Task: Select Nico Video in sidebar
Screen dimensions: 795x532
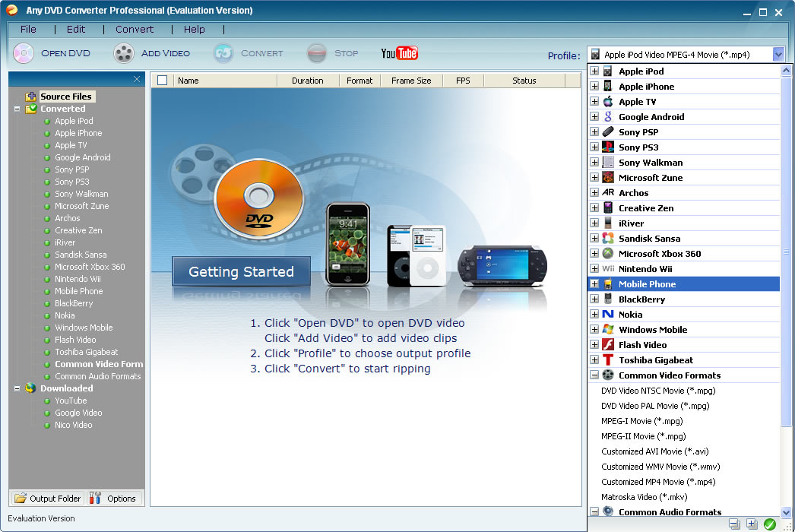Action: tap(74, 425)
